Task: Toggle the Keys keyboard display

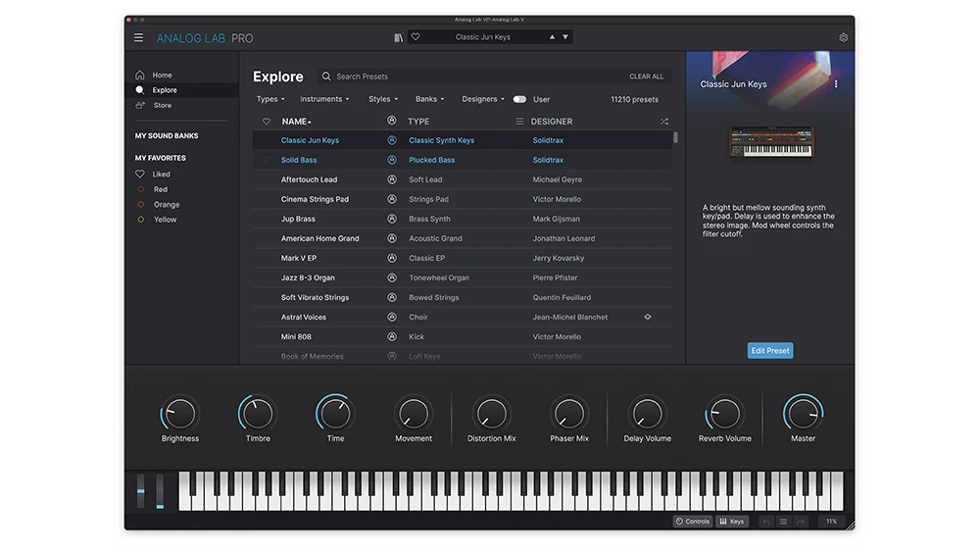Action: [732, 522]
